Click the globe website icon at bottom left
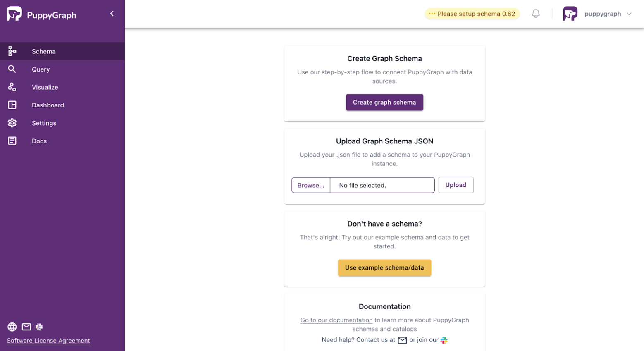644x351 pixels. pos(12,327)
